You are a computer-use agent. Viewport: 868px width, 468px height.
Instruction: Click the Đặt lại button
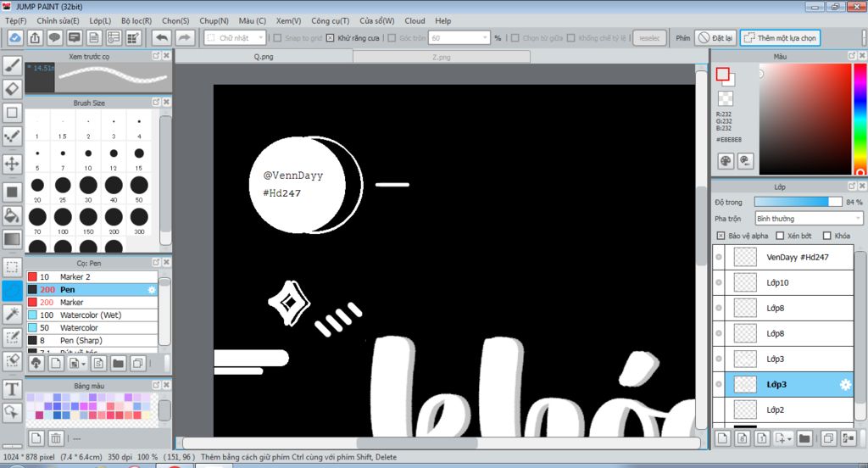pos(715,37)
